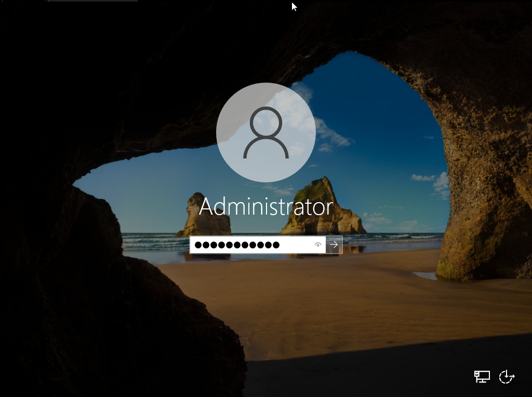Screen dimensions: 532x397
Task: Expand the network connections flyout
Action: tap(482, 377)
